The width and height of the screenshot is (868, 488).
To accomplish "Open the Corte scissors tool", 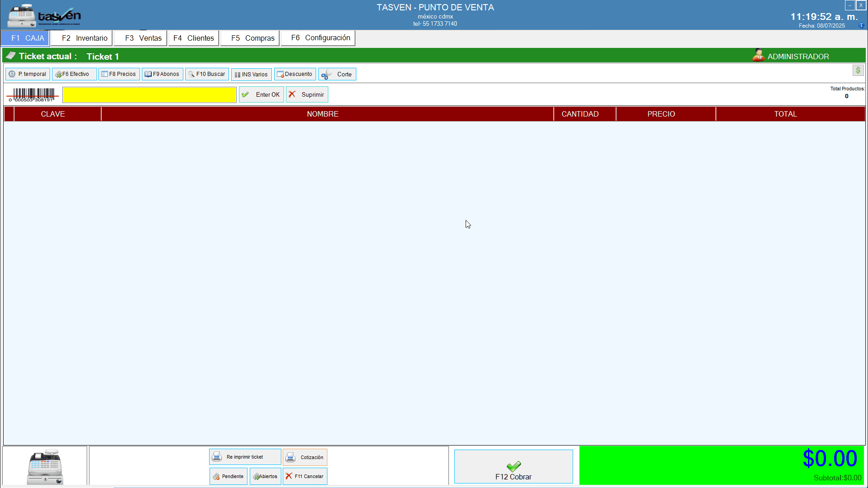I will pos(337,74).
